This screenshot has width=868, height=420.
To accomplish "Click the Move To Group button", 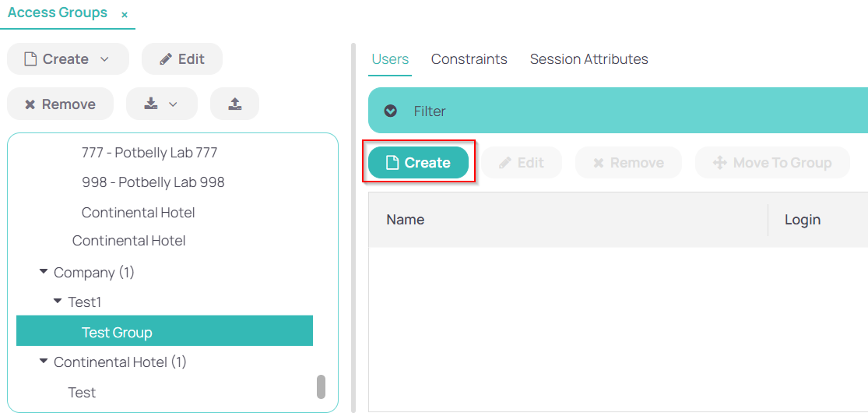I will point(772,163).
